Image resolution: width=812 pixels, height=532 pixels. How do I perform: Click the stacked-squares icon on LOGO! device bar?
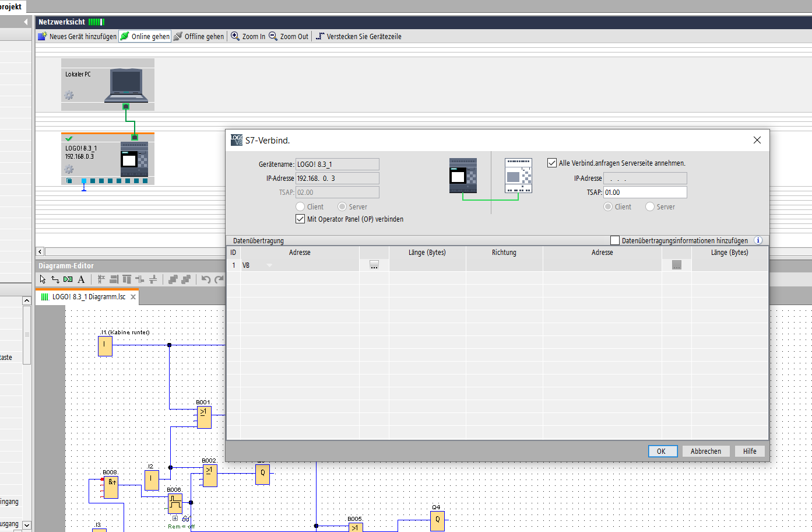coord(69,181)
